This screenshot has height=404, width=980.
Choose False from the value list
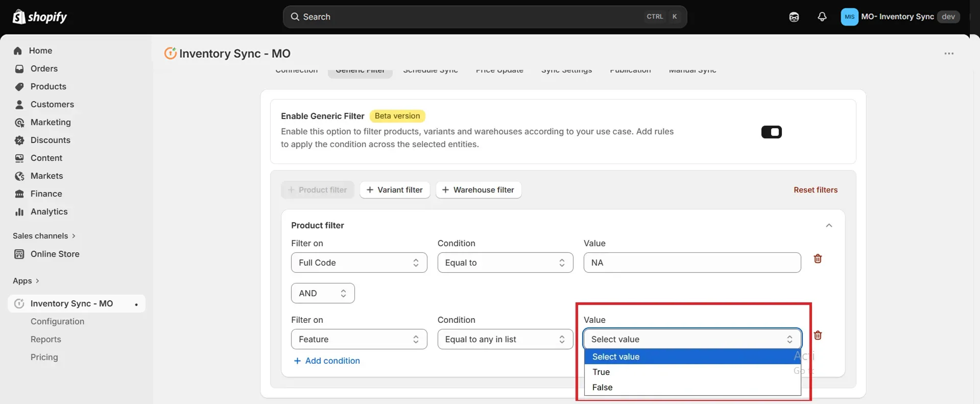(692, 387)
